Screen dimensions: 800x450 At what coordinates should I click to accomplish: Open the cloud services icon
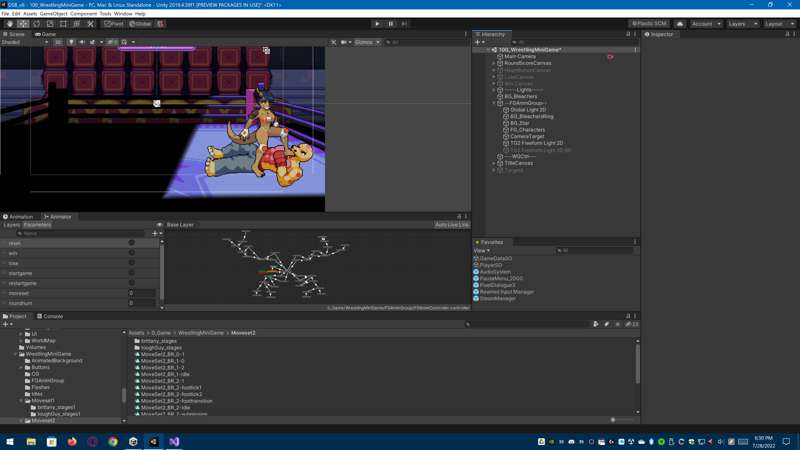680,24
